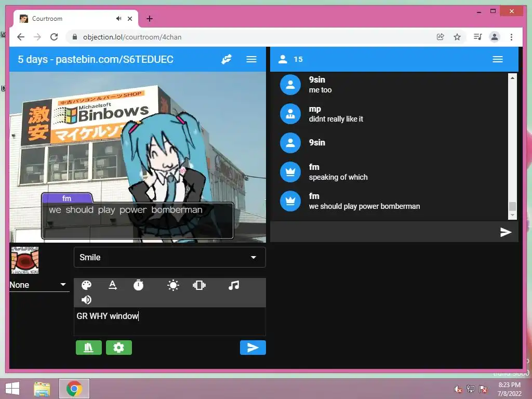
Task: Open the network tray icon
Action: [x=471, y=389]
